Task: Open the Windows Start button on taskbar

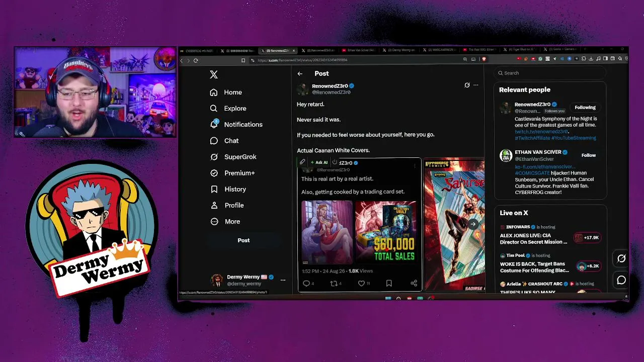Action: 388,299
